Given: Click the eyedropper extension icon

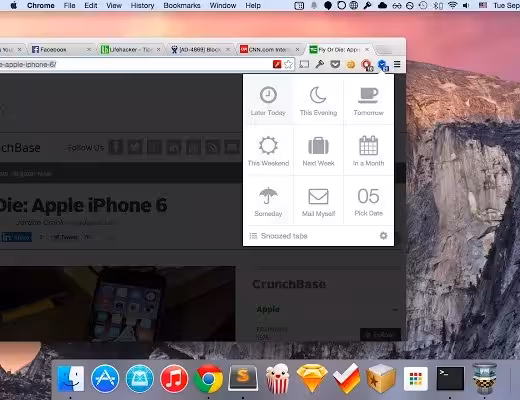Looking at the screenshot, I should click(x=320, y=64).
